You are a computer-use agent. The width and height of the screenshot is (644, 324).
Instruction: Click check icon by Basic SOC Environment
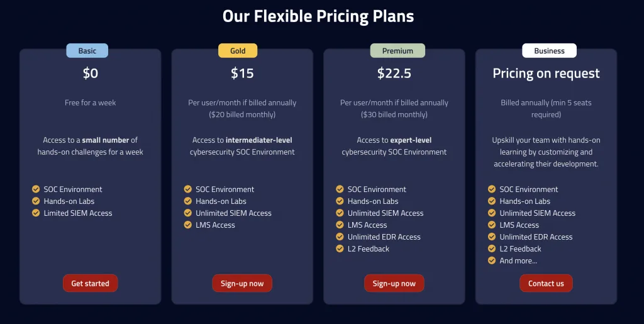pos(36,189)
